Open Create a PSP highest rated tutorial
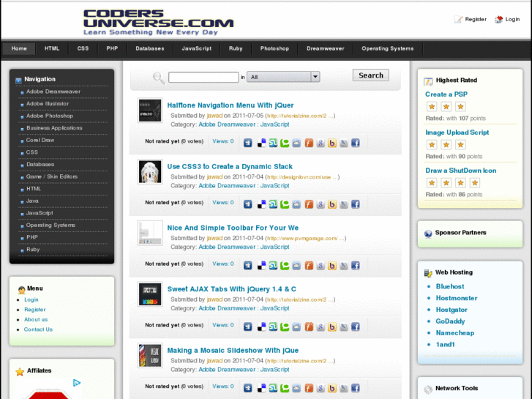The height and width of the screenshot is (399, 532). [446, 94]
